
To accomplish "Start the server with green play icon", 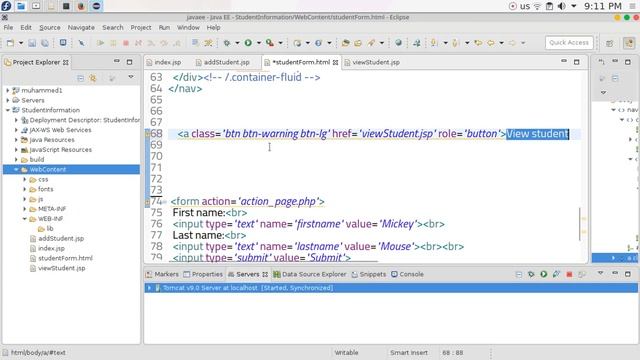I will click(544, 274).
